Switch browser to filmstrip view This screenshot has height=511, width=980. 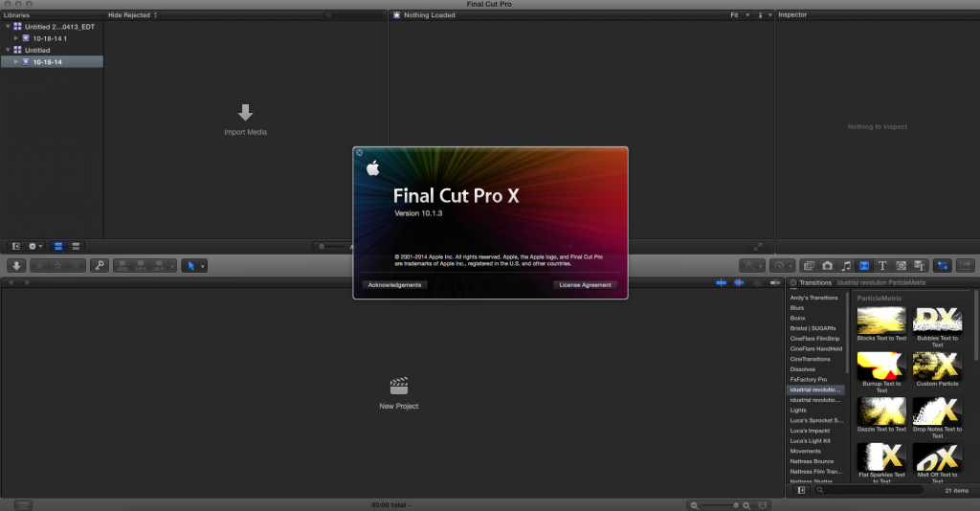[x=58, y=246]
